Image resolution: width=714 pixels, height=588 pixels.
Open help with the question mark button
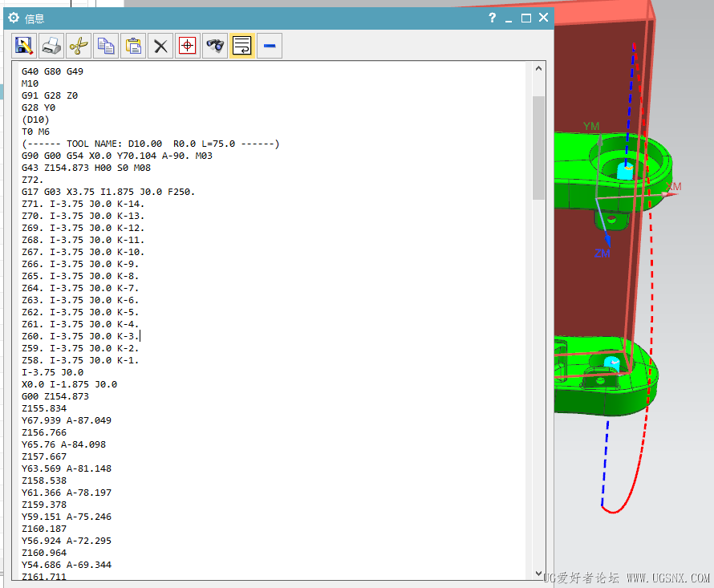(493, 18)
